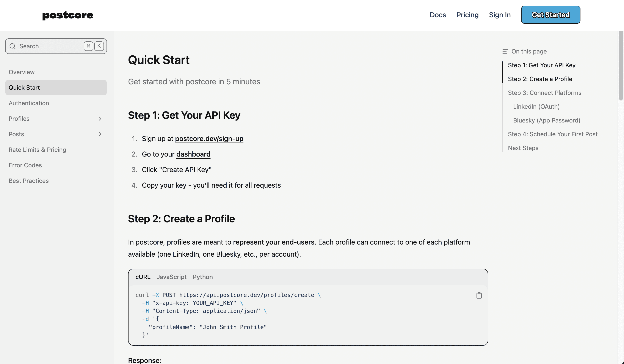Go to Bluesky (App Password) section

coord(547,120)
